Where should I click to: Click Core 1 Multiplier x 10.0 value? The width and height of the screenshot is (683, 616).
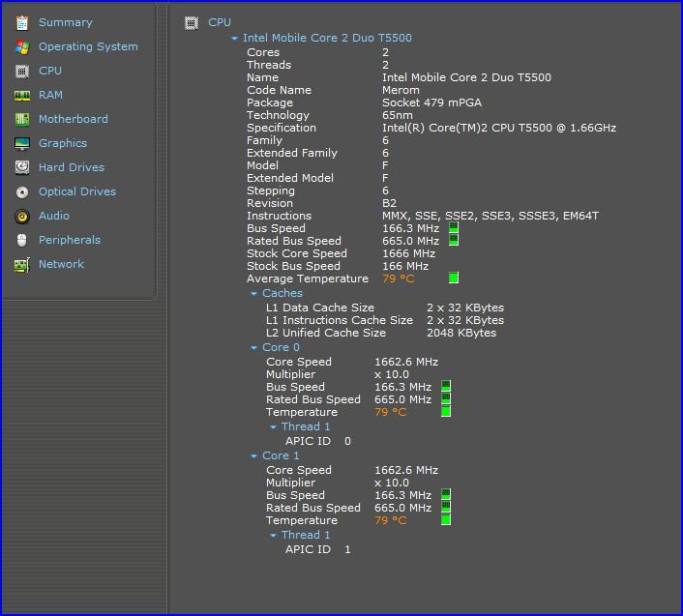coord(392,483)
